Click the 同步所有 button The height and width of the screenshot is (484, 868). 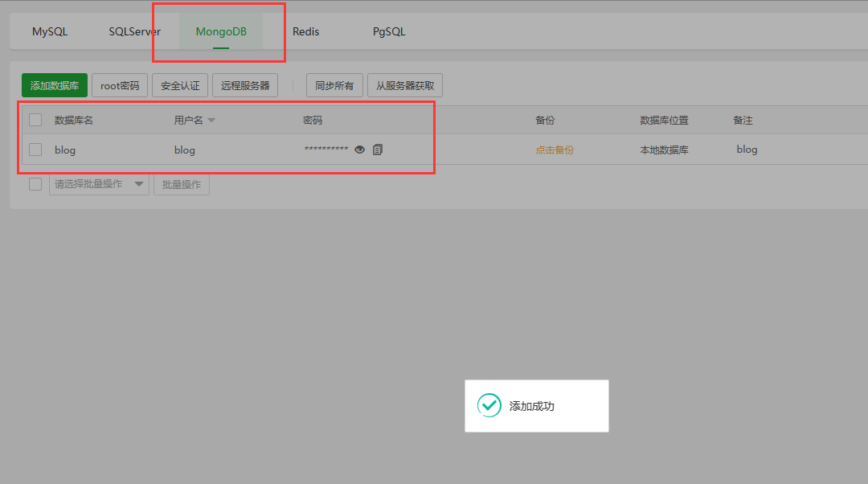(334, 85)
